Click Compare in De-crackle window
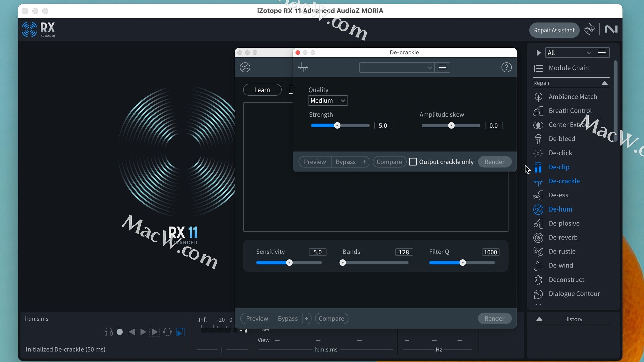 pyautogui.click(x=389, y=162)
